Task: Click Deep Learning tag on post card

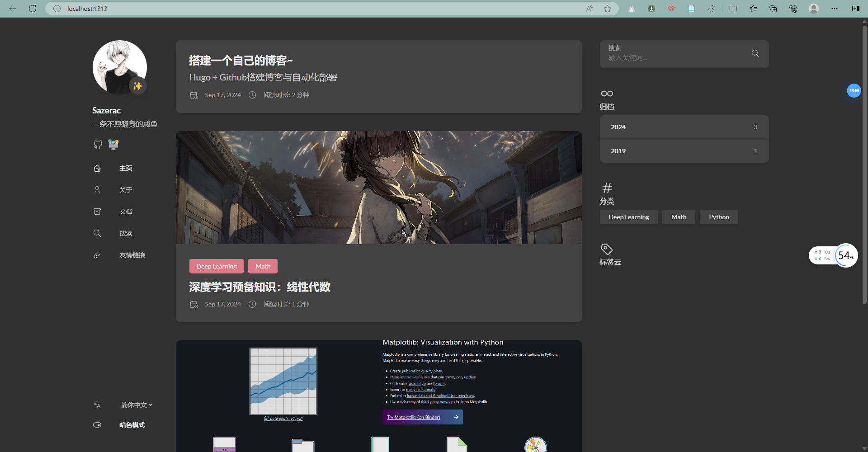Action: pos(217,266)
